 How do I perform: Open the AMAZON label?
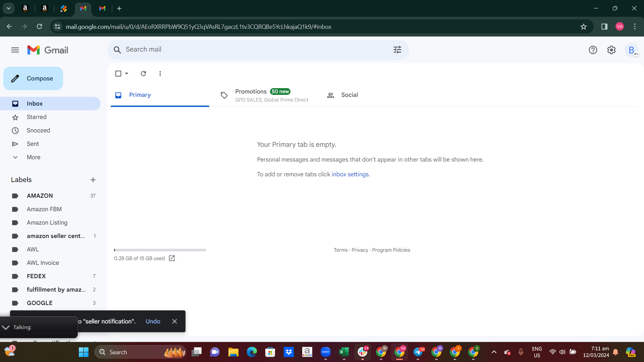tap(50, 196)
